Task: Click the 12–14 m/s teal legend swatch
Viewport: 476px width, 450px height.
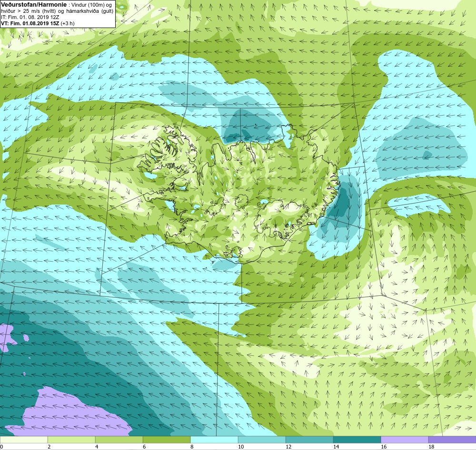Action: pos(309,440)
